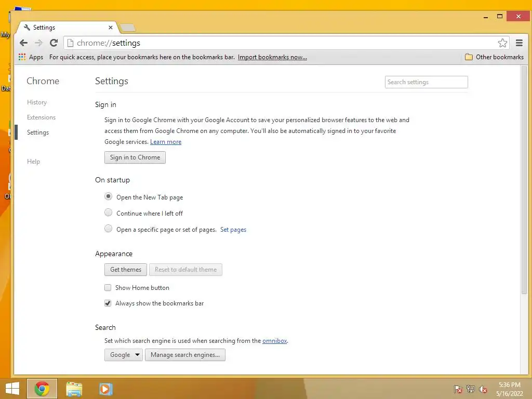Open the Chrome hamburger menu
Image resolution: width=532 pixels, height=399 pixels.
tap(519, 43)
